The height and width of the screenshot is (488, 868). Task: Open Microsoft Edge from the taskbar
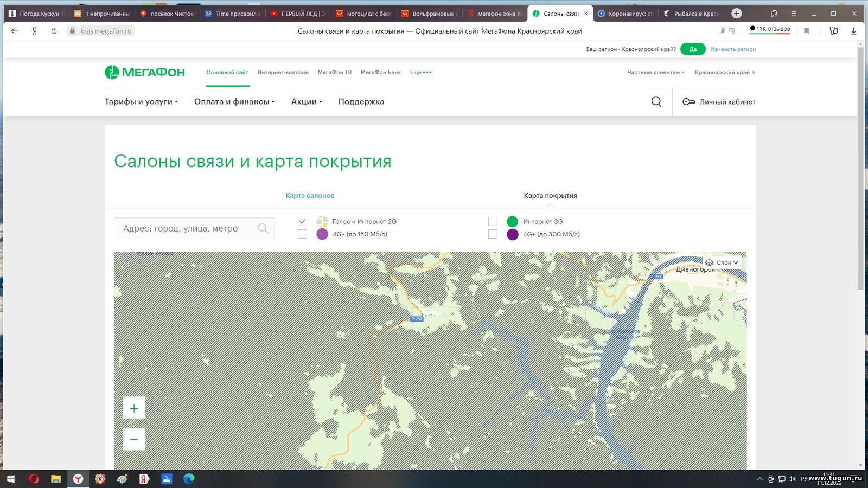(x=189, y=479)
